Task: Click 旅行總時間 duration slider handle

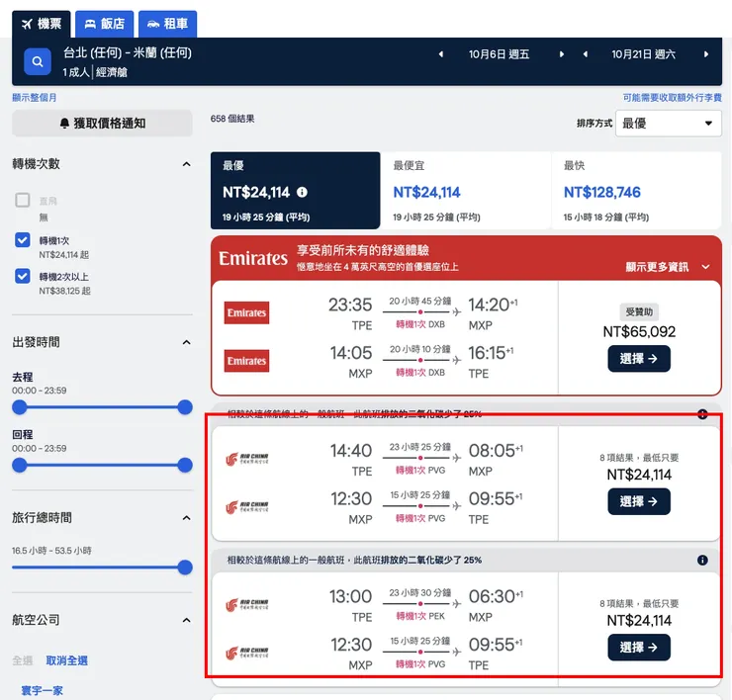Action: tap(185, 568)
